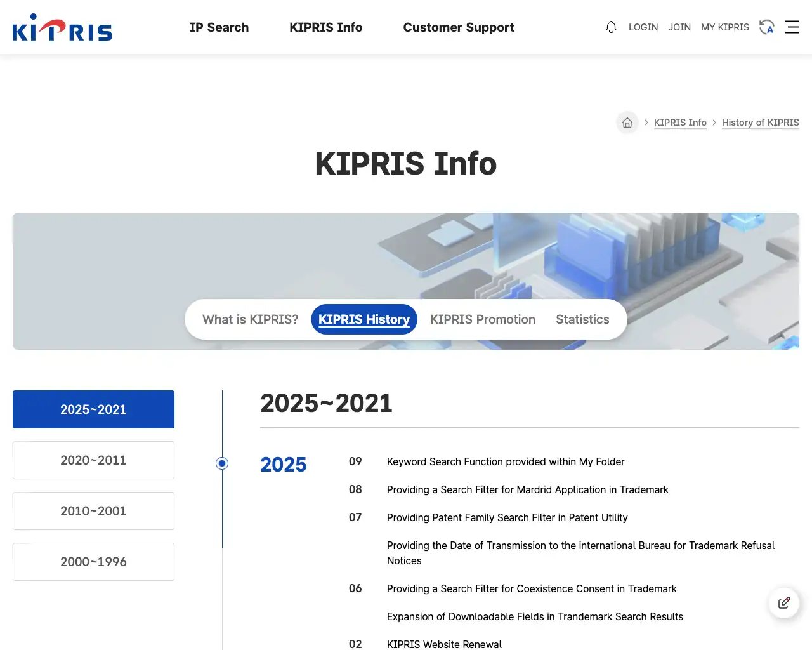Click month 08 label
The image size is (812, 650).
click(355, 489)
